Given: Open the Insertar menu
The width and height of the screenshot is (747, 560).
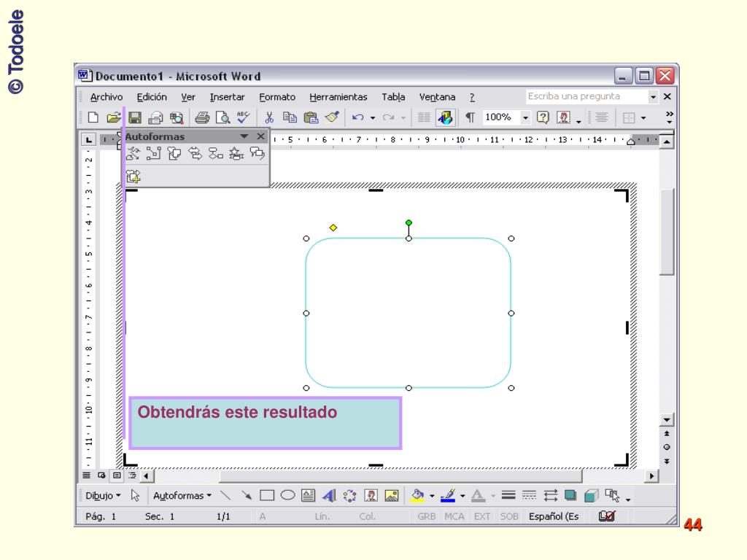Looking at the screenshot, I should 228,97.
